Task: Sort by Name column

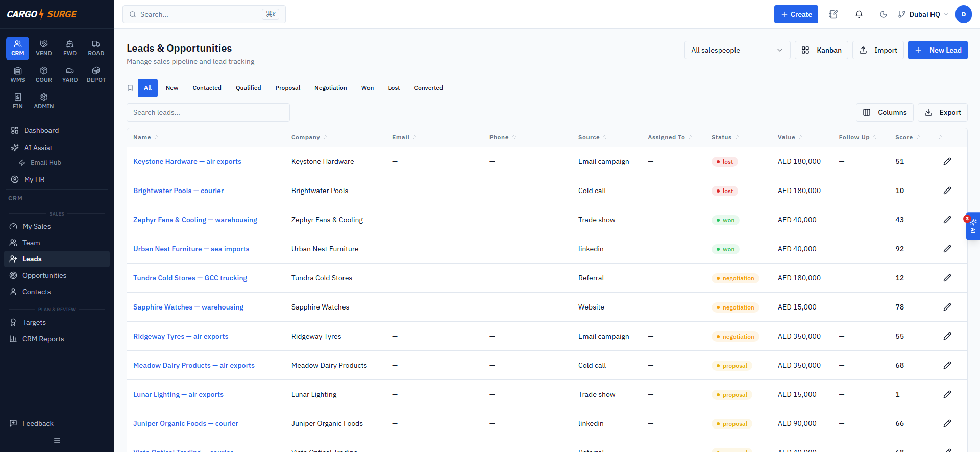Action: pos(145,137)
